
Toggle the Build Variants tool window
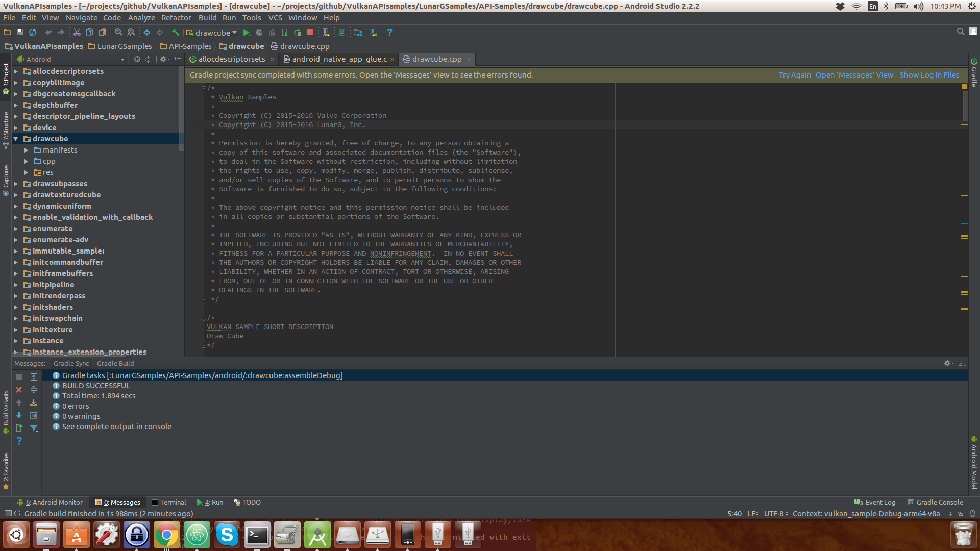(6, 412)
